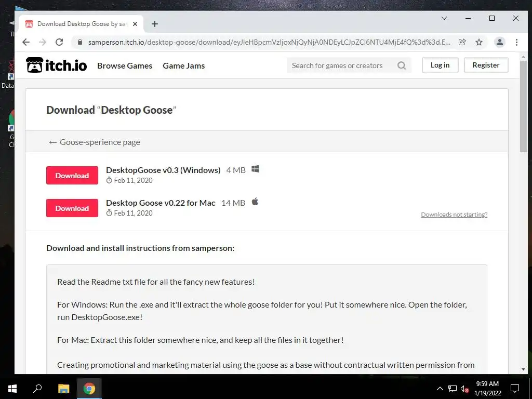
Task: Open the notification center icon
Action: click(x=515, y=389)
